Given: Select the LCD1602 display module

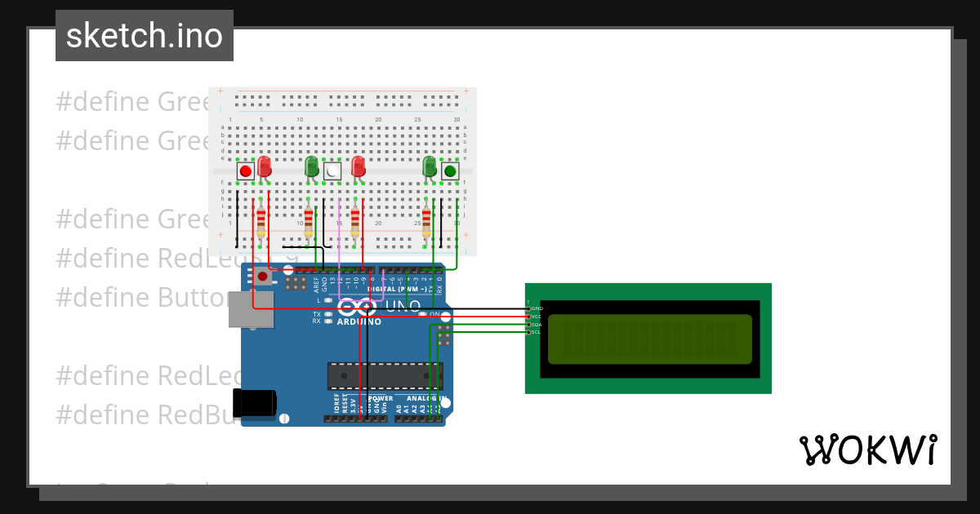Looking at the screenshot, I should pos(648,338).
